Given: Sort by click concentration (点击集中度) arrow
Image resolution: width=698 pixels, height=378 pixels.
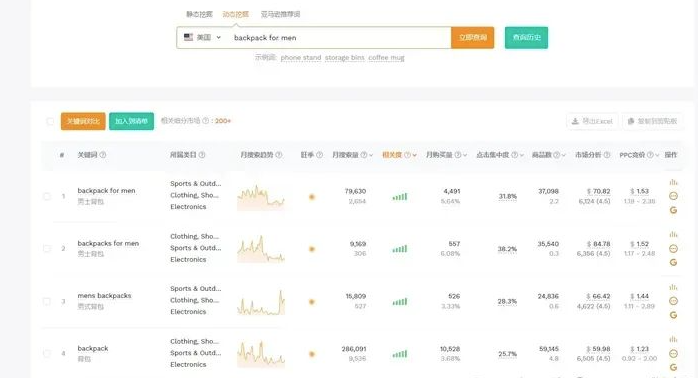Looking at the screenshot, I should tap(522, 155).
